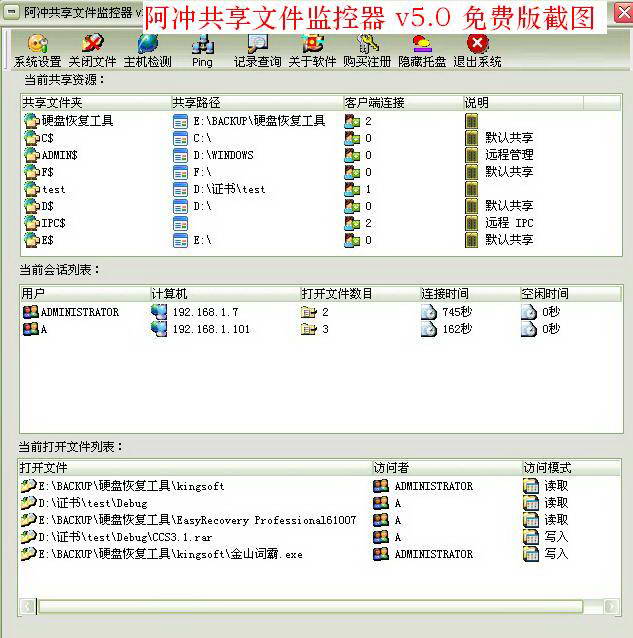Select the ADMIN$ share entry
The image size is (633, 638).
pyautogui.click(x=59, y=155)
